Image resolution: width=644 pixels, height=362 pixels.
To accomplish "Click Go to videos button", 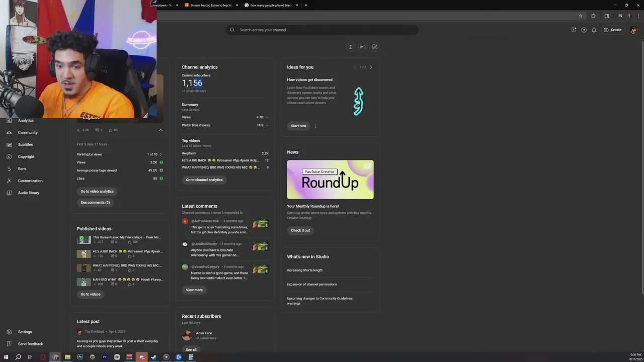I will (x=91, y=294).
